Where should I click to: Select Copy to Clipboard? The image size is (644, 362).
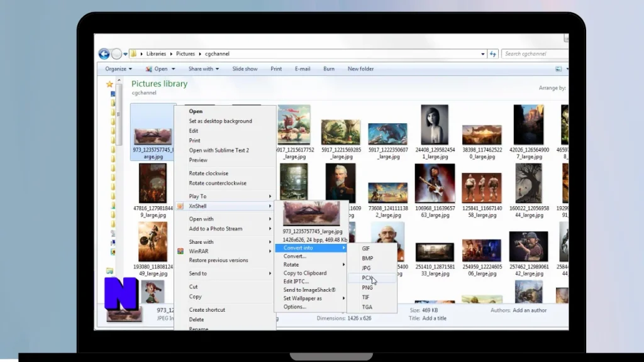[x=305, y=273]
